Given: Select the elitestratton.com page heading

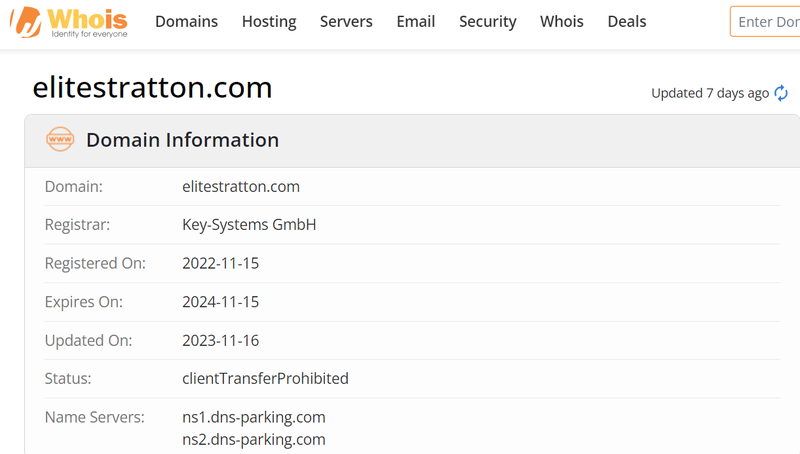Looking at the screenshot, I should 153,87.
